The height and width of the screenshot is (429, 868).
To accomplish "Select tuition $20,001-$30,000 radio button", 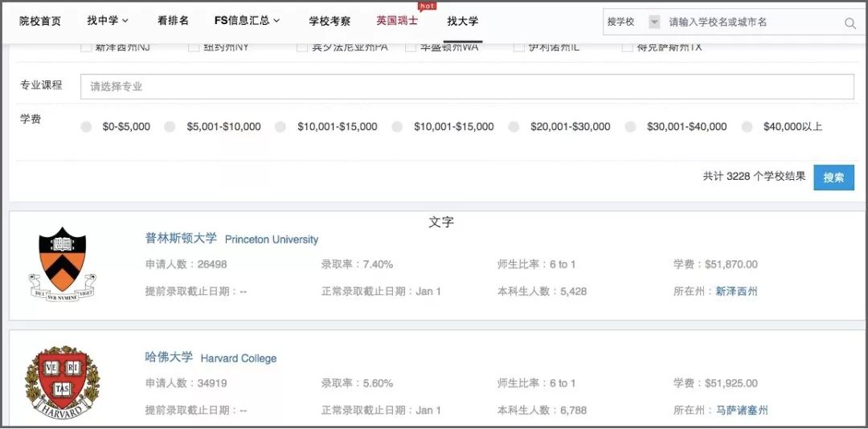I will click(514, 127).
